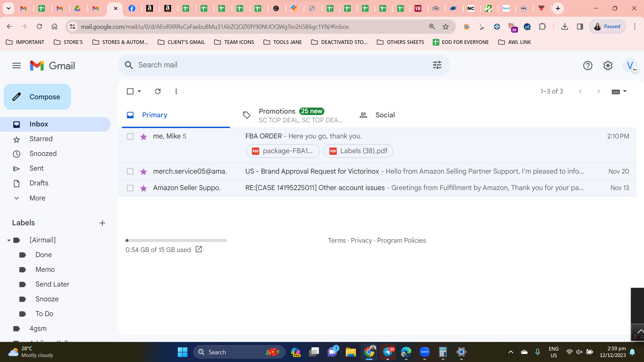
Task: Open the Google account avatar
Action: tap(630, 65)
